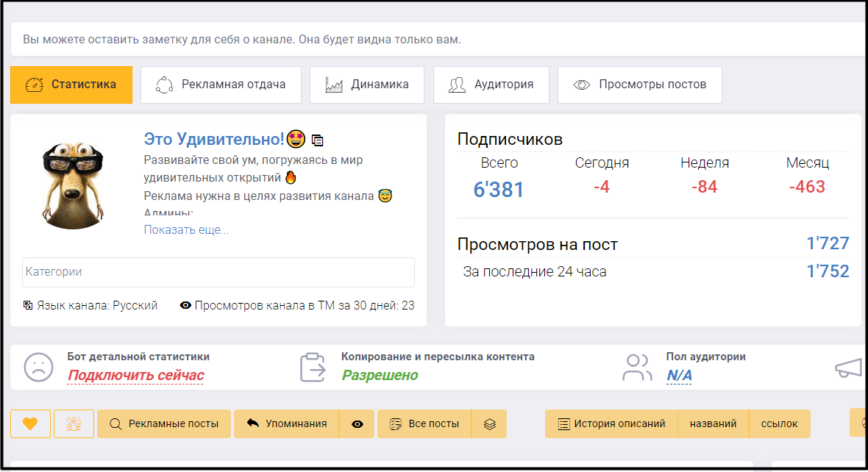Select the названий history tab

click(x=713, y=423)
